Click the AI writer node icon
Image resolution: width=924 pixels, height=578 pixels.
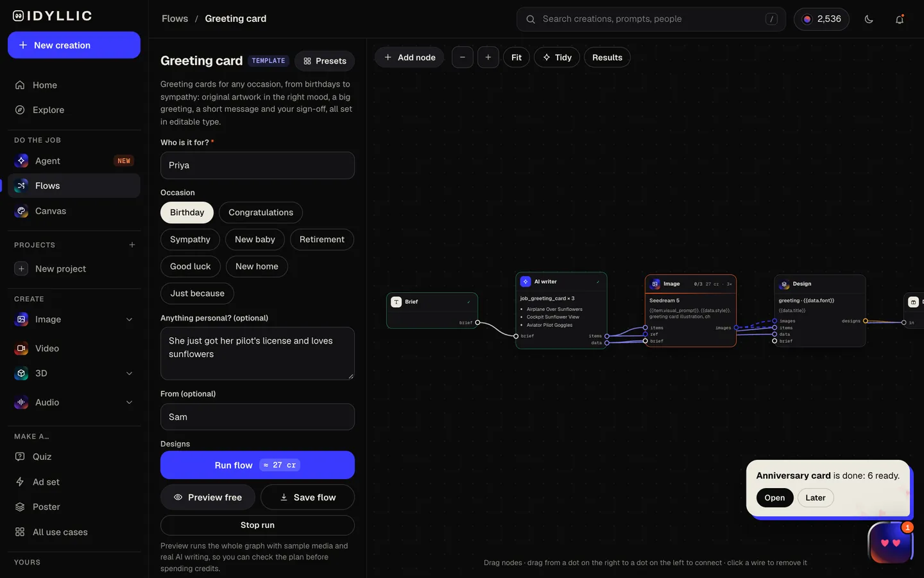[x=526, y=281]
